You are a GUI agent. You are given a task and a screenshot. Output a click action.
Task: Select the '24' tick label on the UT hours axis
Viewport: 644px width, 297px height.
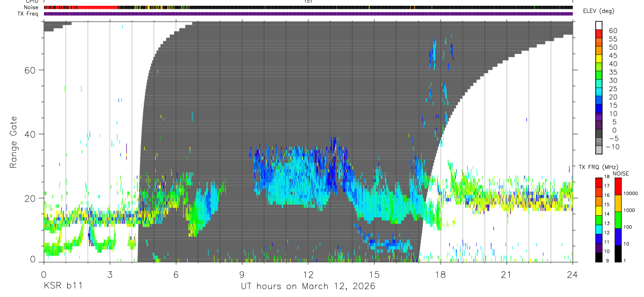573,274
